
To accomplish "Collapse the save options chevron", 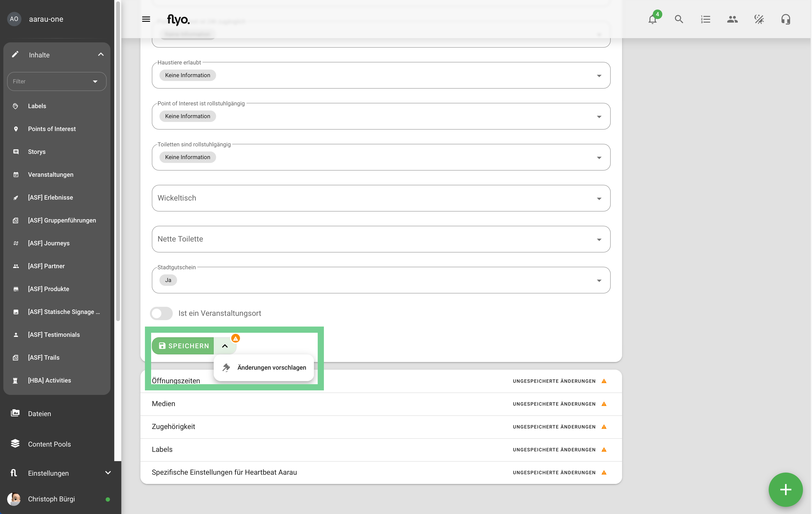I will (225, 346).
